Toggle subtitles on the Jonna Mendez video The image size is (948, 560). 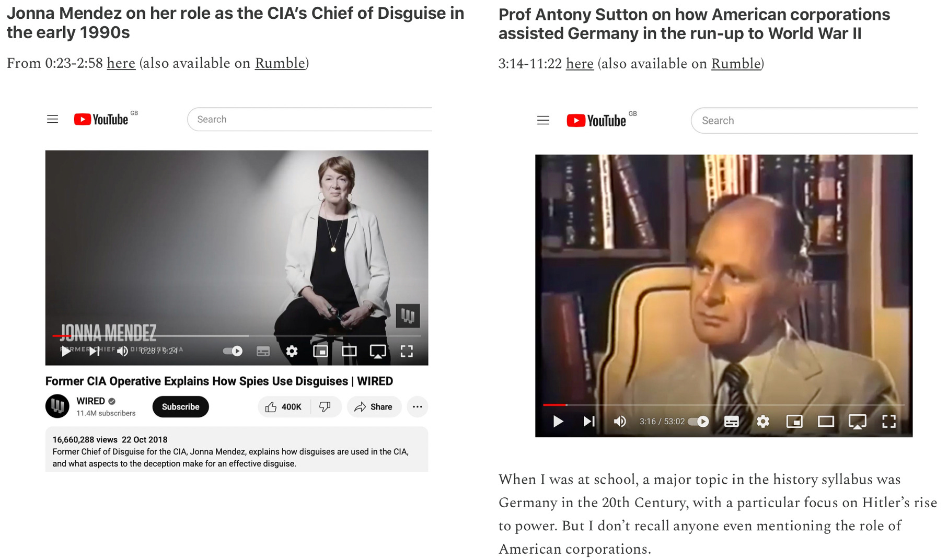click(263, 351)
